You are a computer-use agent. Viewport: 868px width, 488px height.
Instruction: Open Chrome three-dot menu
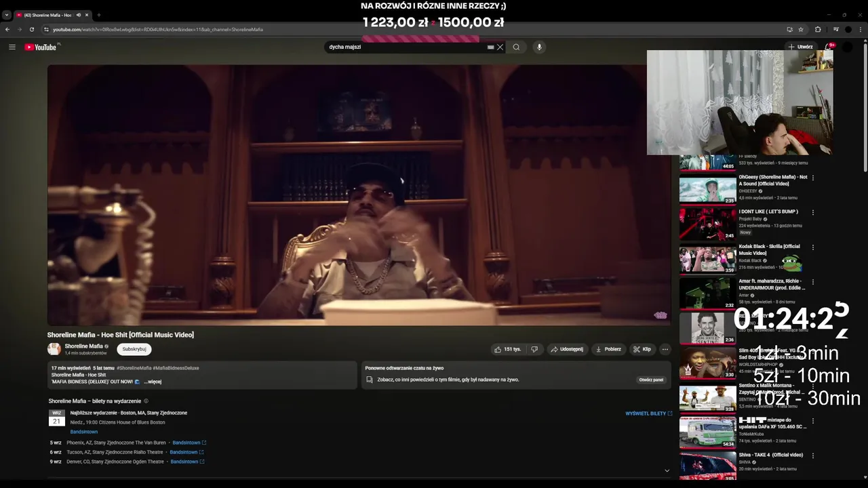[x=861, y=29]
